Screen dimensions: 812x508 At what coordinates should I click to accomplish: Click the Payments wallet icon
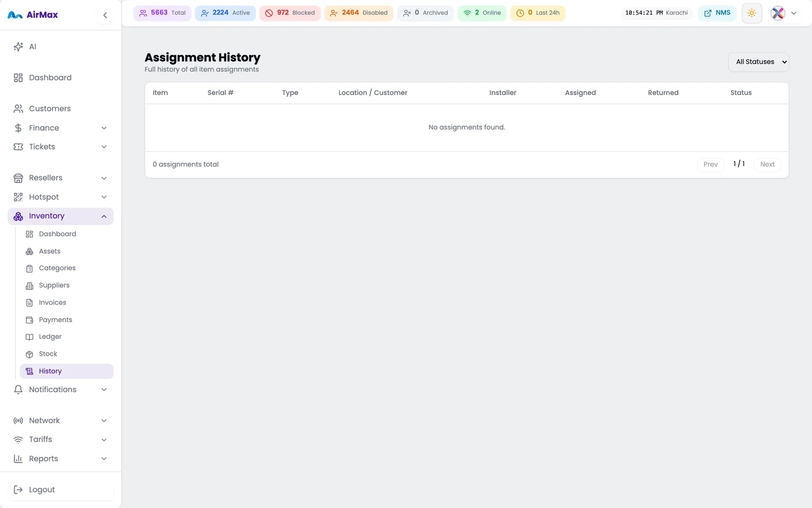(29, 320)
